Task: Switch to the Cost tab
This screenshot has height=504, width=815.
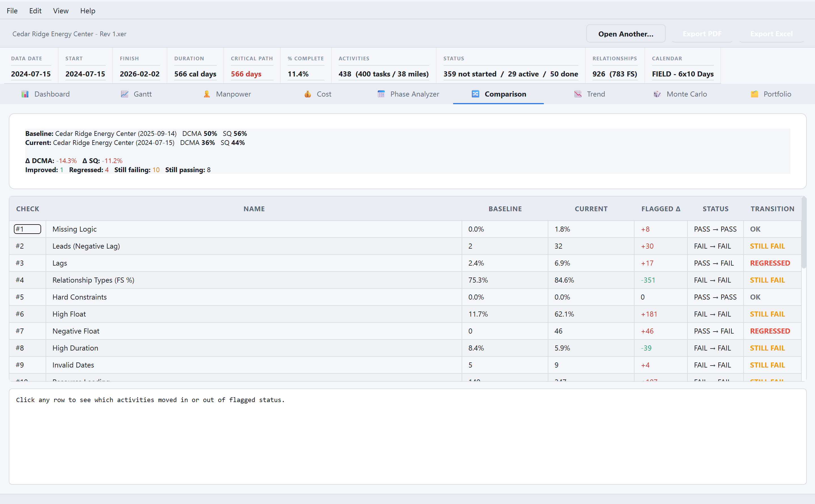Action: 317,94
